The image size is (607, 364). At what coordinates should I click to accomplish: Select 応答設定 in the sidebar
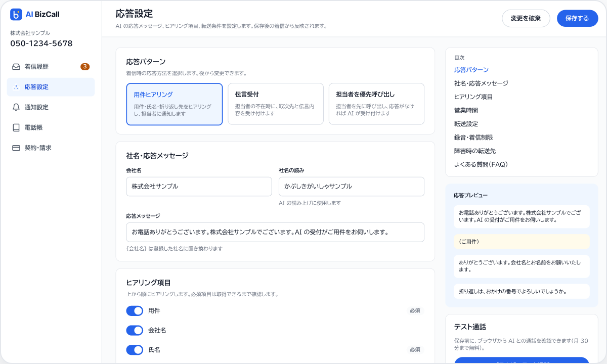pos(51,87)
